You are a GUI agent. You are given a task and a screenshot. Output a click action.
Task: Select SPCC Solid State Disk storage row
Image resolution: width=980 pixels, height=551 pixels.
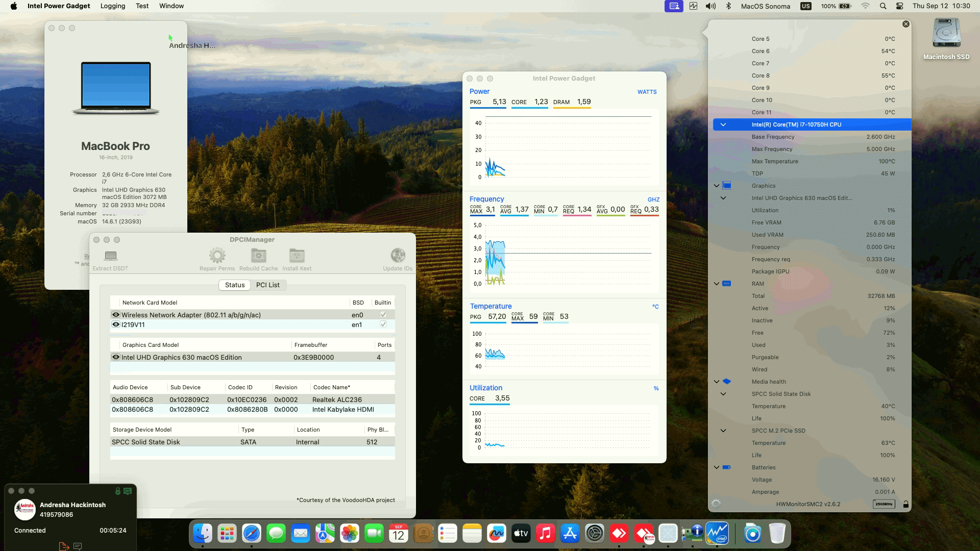point(253,442)
